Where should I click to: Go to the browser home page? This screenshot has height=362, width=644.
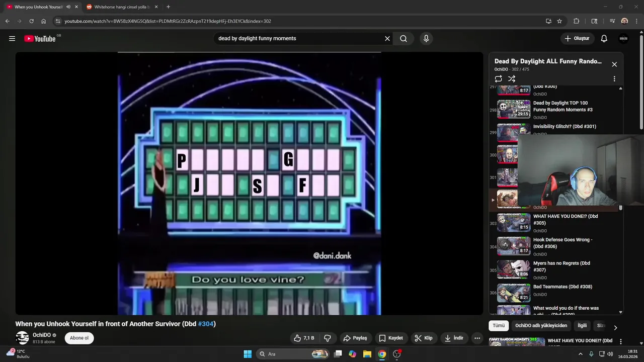(x=44, y=21)
